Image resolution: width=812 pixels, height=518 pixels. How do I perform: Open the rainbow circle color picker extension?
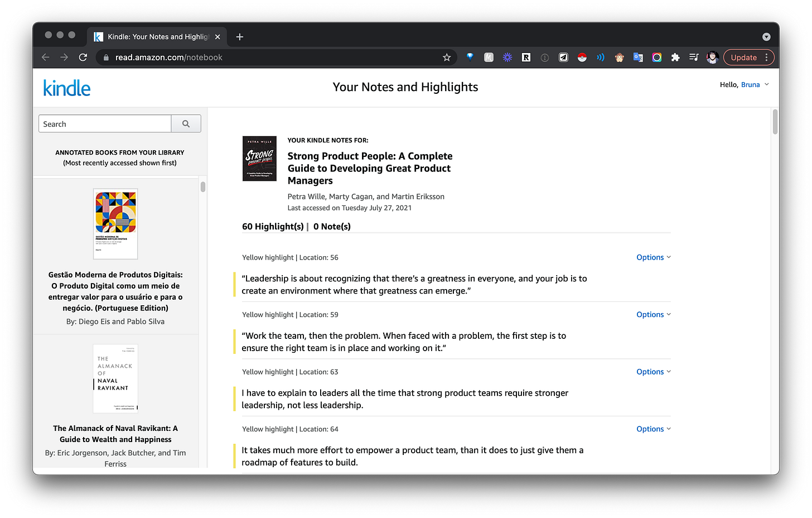[657, 57]
